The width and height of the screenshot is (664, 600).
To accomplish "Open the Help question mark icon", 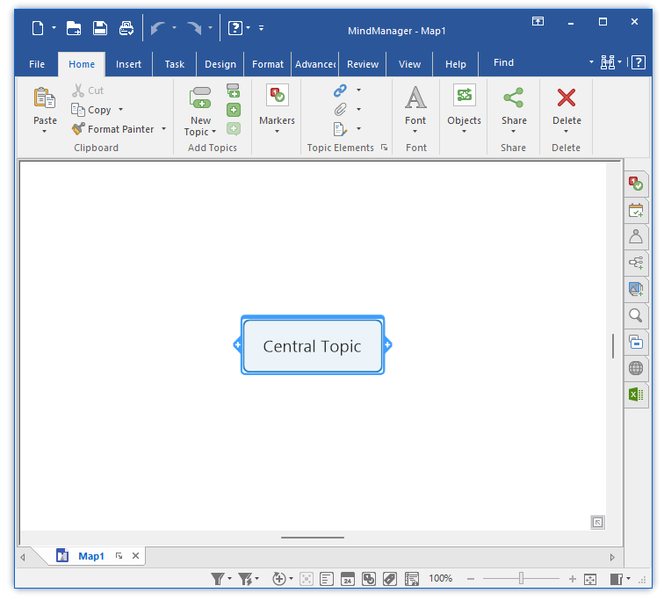I will tap(639, 63).
